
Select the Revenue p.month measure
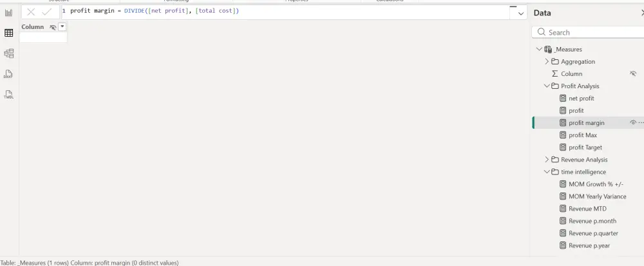click(592, 221)
